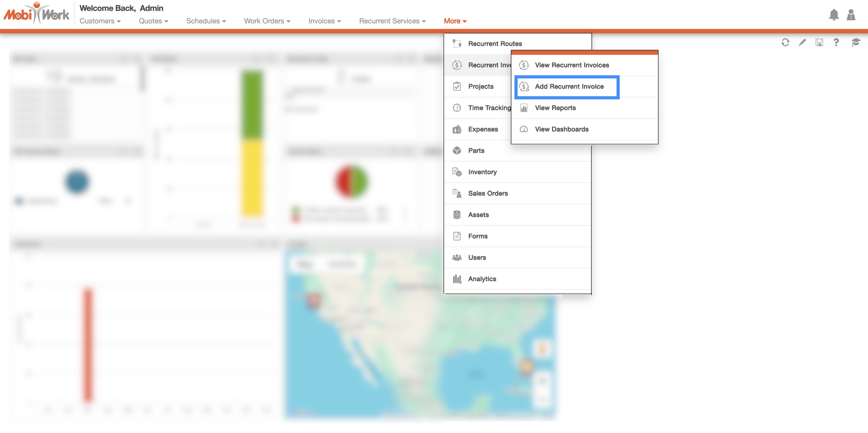Image resolution: width=868 pixels, height=433 pixels.
Task: Click View Reports submenu item
Action: click(555, 108)
